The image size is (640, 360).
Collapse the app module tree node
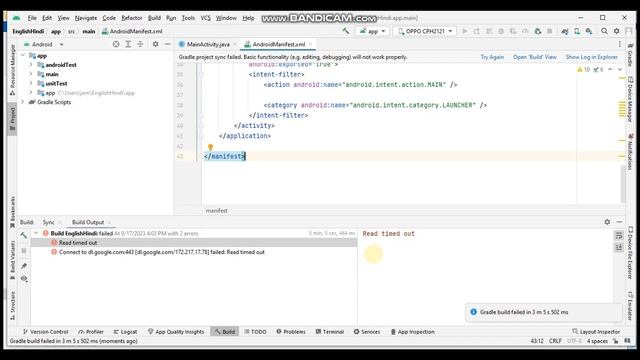pyautogui.click(x=23, y=56)
